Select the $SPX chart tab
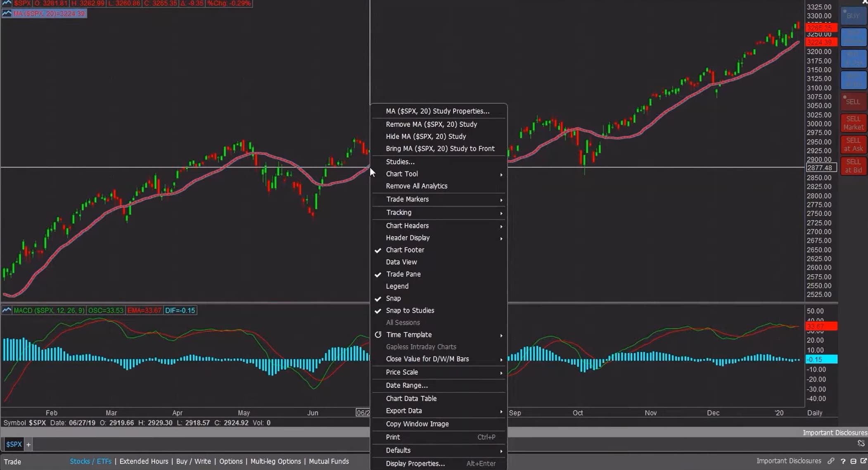This screenshot has height=470, width=868. [x=14, y=444]
